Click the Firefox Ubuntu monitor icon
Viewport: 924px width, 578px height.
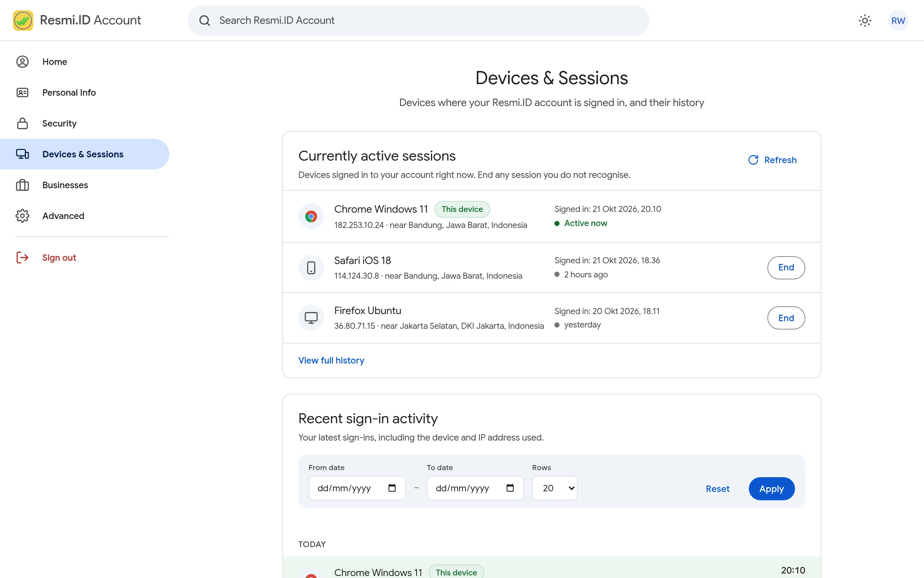pos(311,318)
